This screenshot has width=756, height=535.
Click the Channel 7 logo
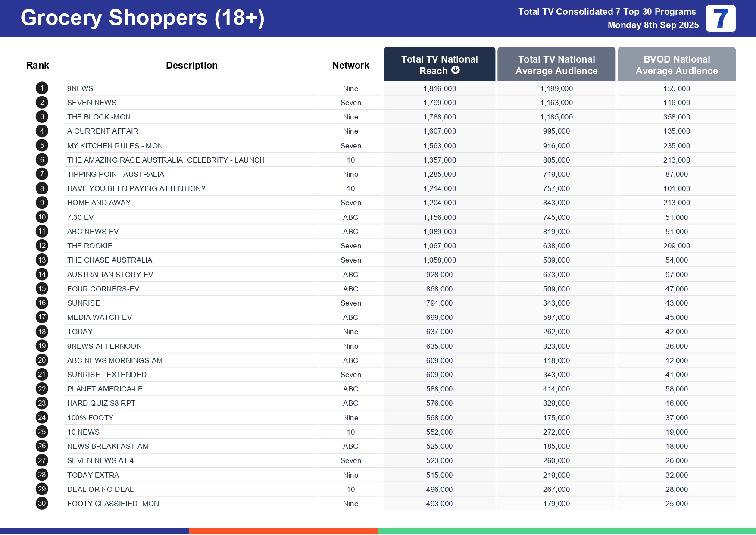720,19
